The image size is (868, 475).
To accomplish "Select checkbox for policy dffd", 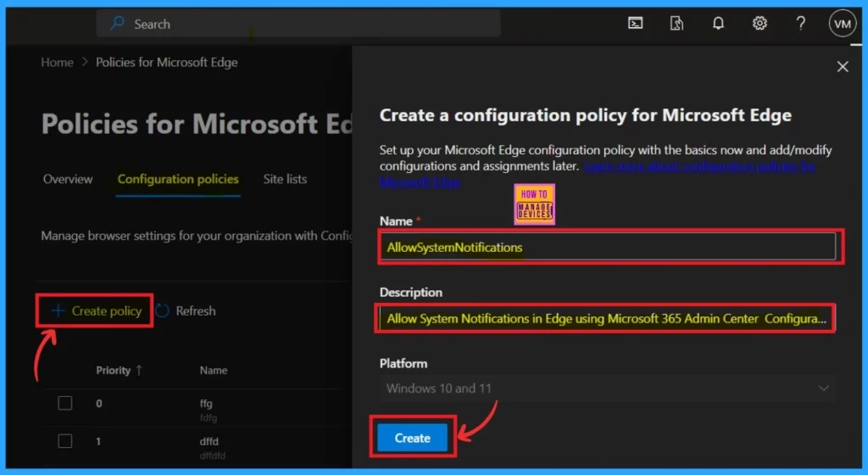I will tap(64, 441).
